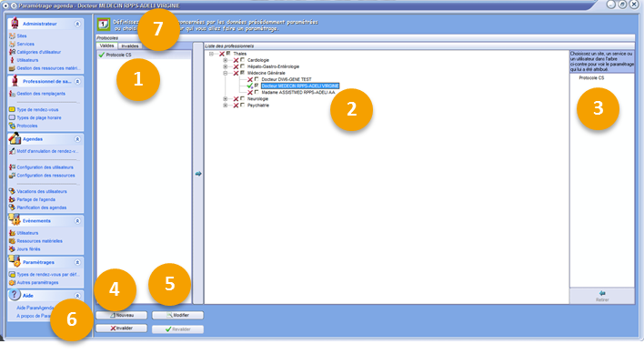Viewport: 644px width, 354px height.
Task: Click the blue arrow to assign protocol
Action: (198, 174)
